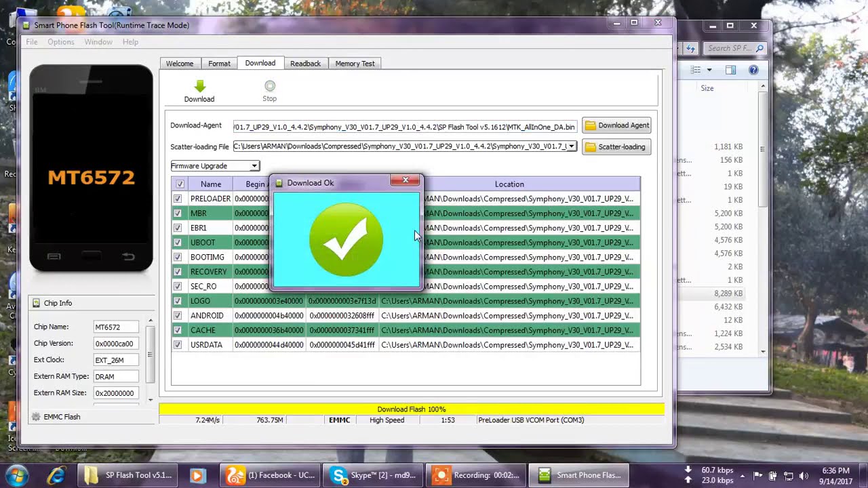
Task: Click the Smart Phone Flash taskbar item
Action: point(579,475)
